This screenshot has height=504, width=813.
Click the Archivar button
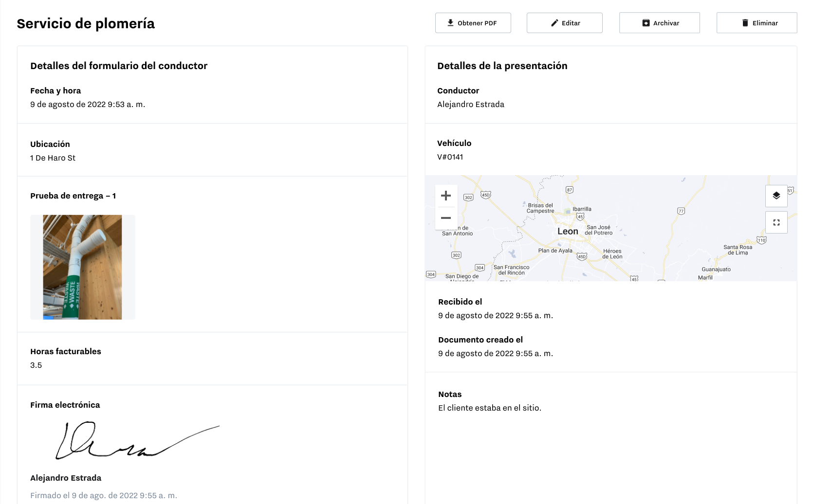coord(659,22)
